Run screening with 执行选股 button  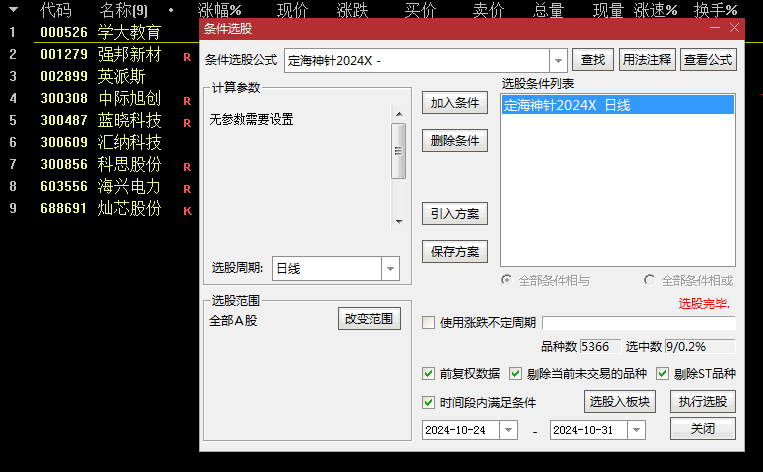[703, 401]
